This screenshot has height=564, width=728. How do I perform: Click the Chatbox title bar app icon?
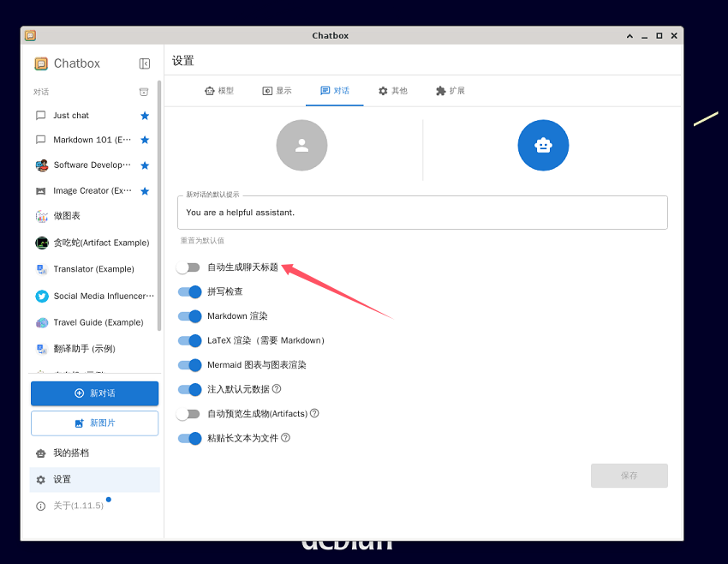[x=30, y=35]
